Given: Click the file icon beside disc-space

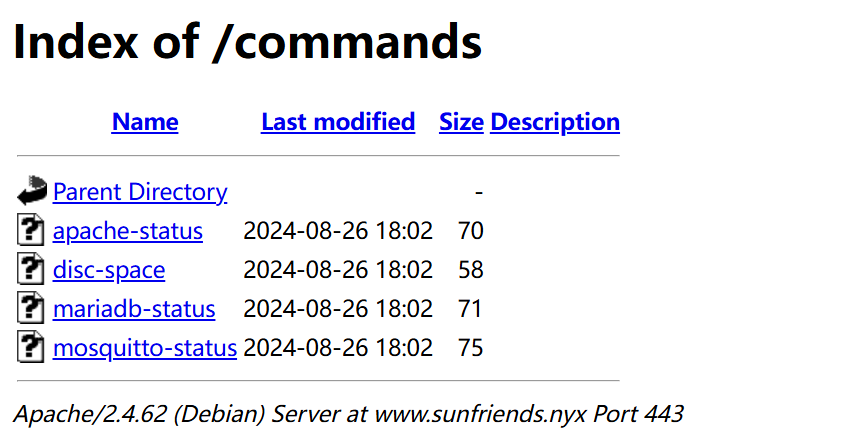Looking at the screenshot, I should pos(32,270).
